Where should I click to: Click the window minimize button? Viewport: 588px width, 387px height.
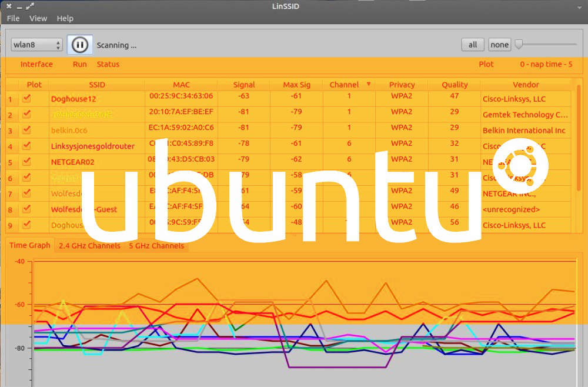(19, 8)
